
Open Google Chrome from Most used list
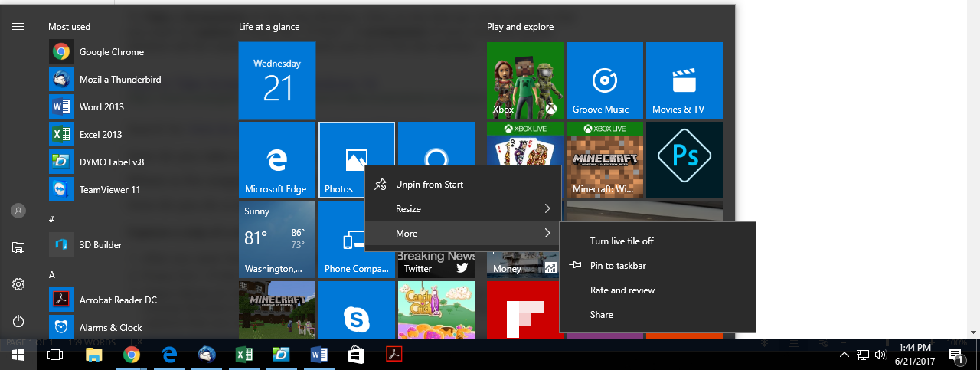(111, 52)
